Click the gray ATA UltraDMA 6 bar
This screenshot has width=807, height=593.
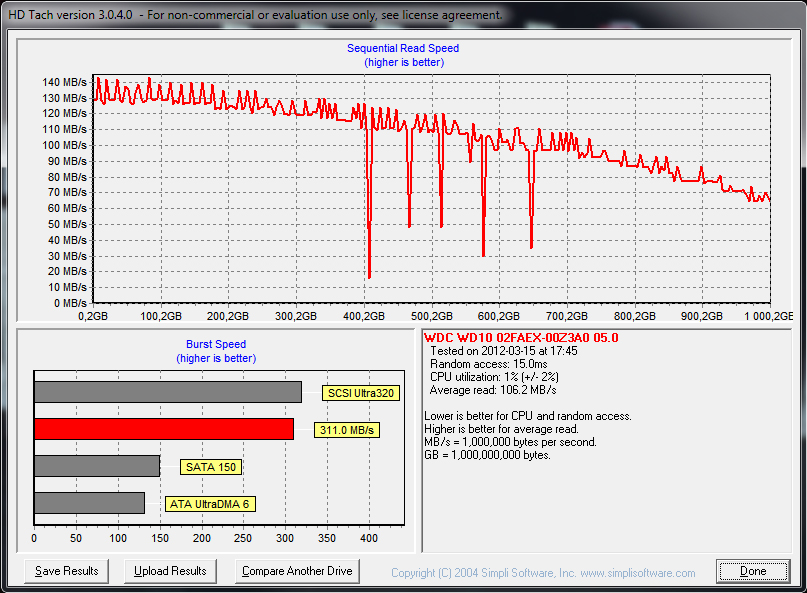pos(89,503)
